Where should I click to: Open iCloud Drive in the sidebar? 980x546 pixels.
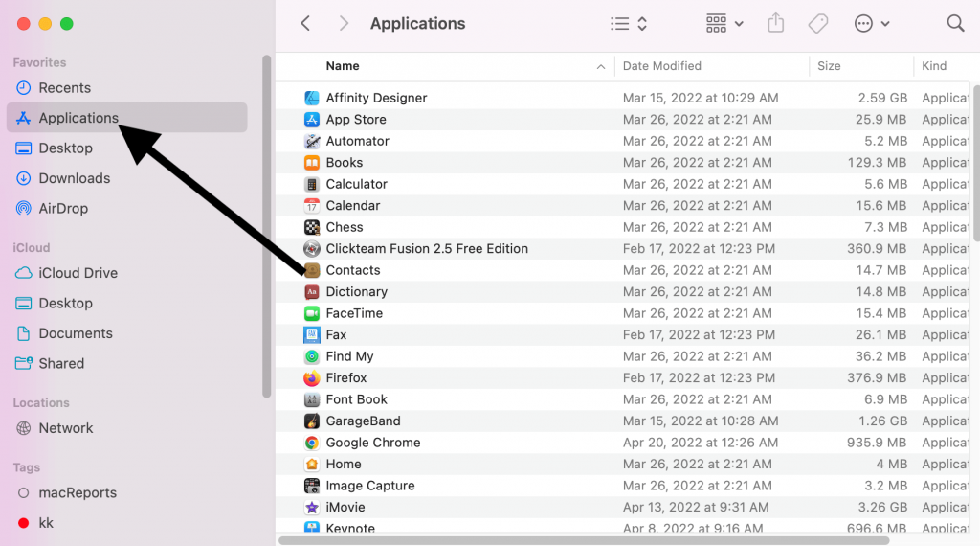pos(127,273)
